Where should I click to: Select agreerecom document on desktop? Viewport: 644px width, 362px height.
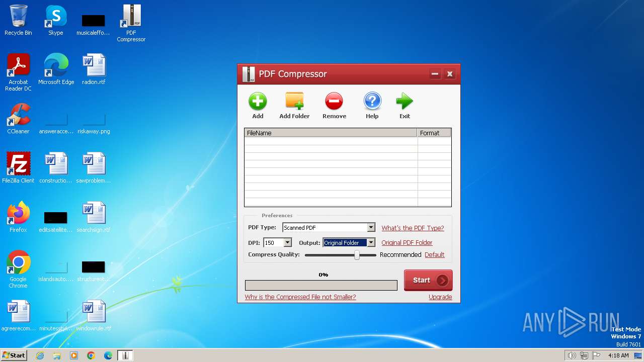(18, 316)
